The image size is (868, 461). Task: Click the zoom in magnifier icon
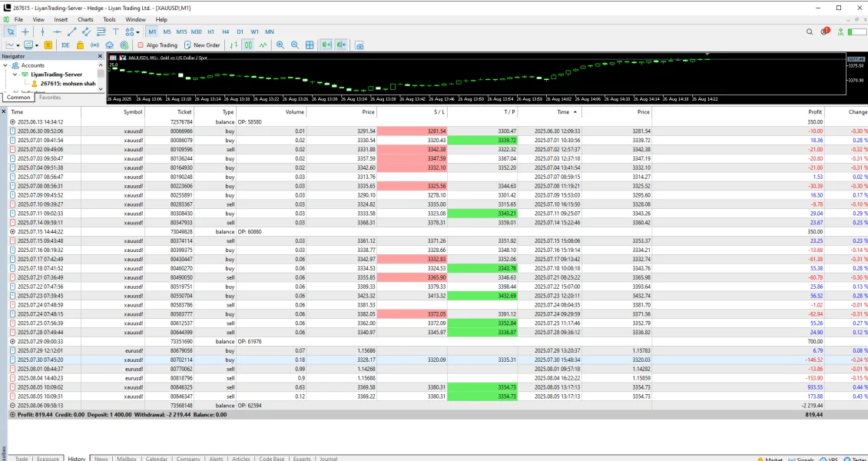(280, 45)
